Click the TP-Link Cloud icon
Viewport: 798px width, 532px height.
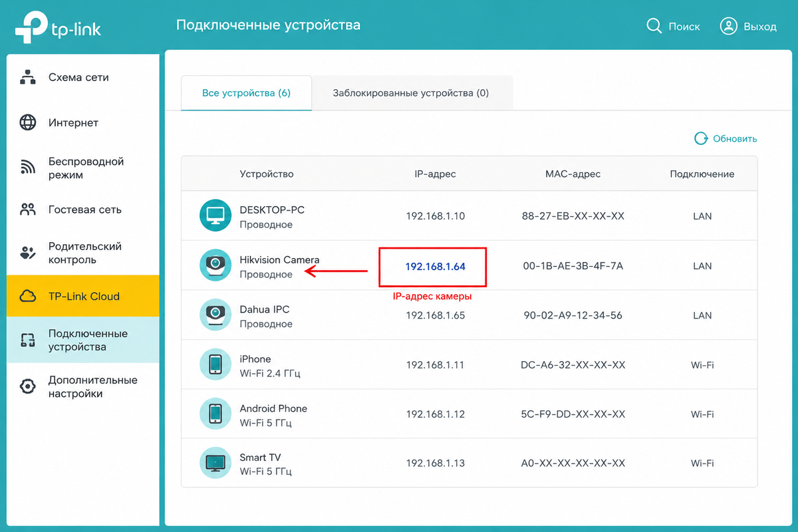[28, 297]
